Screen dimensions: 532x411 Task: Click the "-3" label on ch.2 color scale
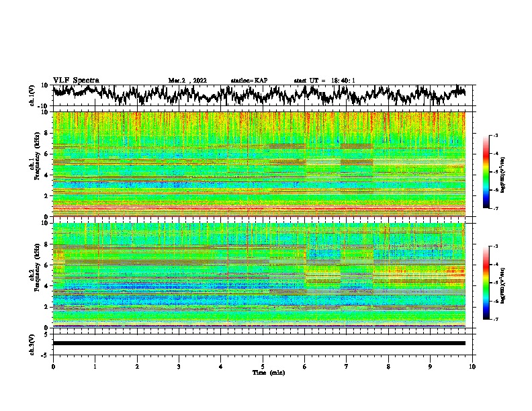click(x=495, y=246)
